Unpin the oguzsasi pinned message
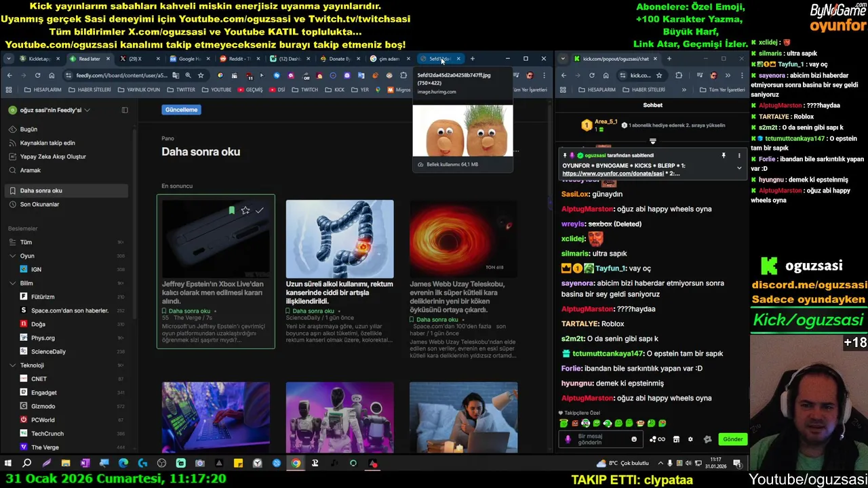The height and width of the screenshot is (488, 868). 724,155
